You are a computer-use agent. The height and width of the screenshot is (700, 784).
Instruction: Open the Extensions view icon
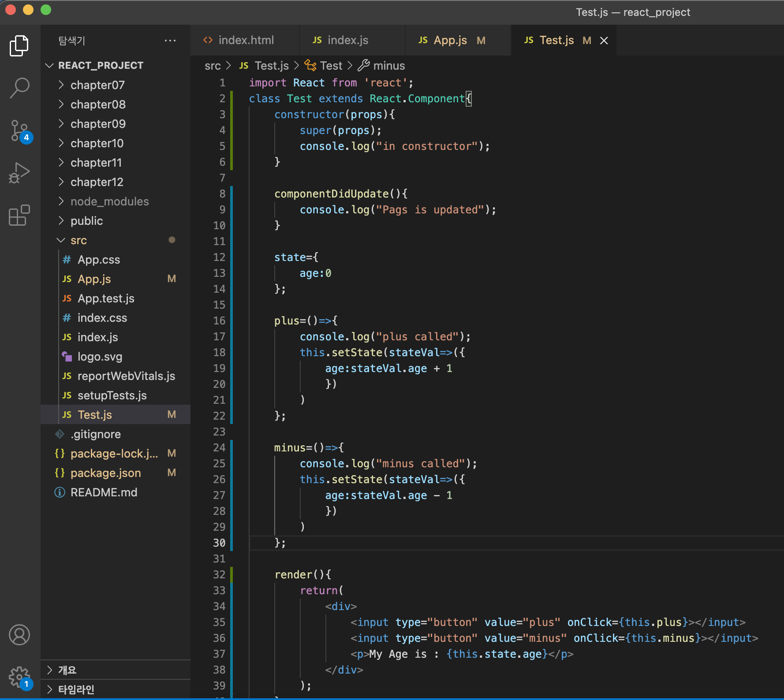pyautogui.click(x=19, y=215)
